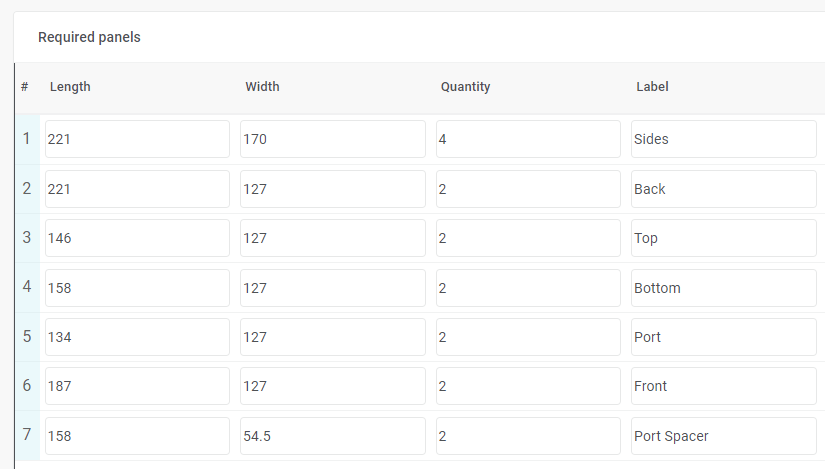Click the Length column header
Image resolution: width=825 pixels, height=469 pixels.
tap(70, 87)
